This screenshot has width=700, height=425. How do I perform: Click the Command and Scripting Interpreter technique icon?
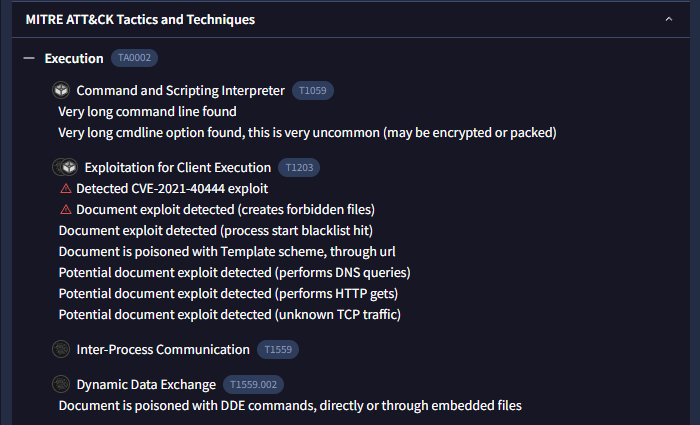pos(60,91)
